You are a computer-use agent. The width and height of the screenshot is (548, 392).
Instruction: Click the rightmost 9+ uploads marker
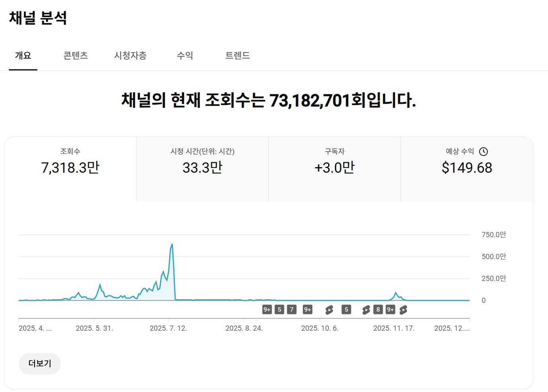click(390, 310)
